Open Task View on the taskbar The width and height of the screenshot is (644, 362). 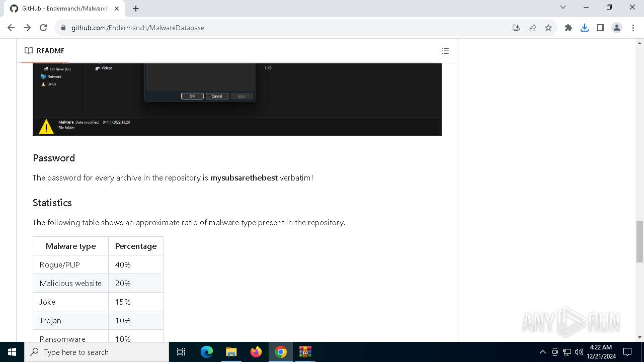coord(181,352)
